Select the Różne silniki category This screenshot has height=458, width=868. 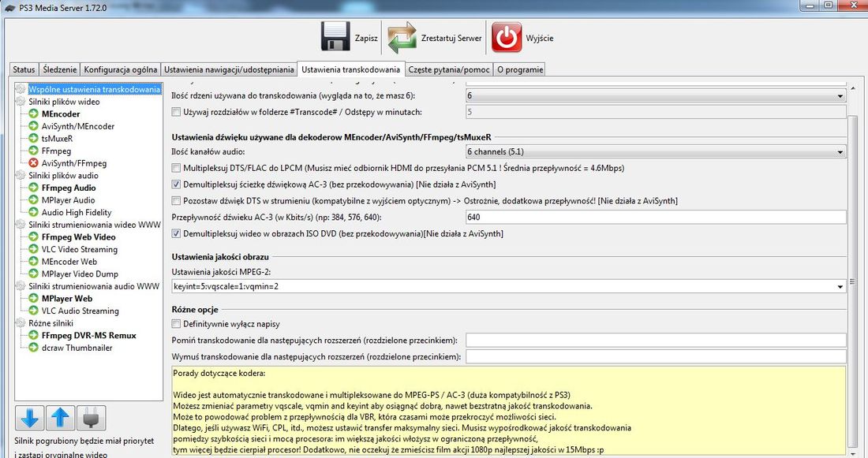(x=51, y=323)
